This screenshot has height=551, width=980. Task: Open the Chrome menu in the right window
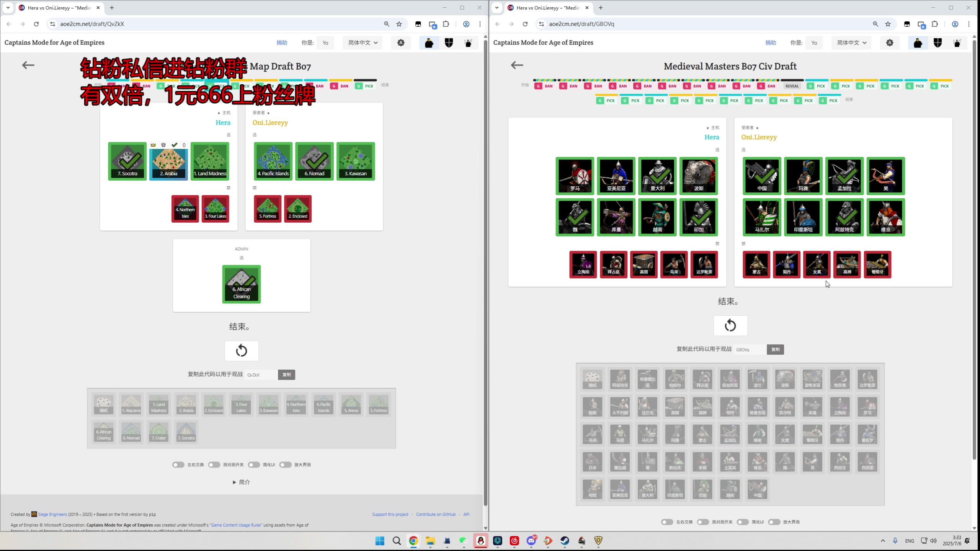coord(969,24)
